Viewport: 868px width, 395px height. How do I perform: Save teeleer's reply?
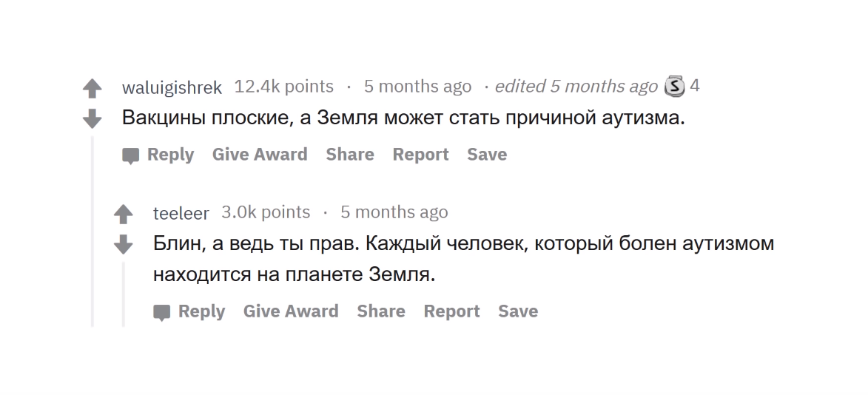point(518,311)
